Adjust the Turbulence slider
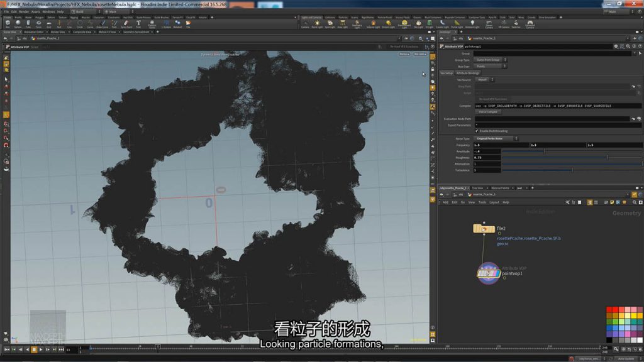644x362 pixels. coord(571,170)
